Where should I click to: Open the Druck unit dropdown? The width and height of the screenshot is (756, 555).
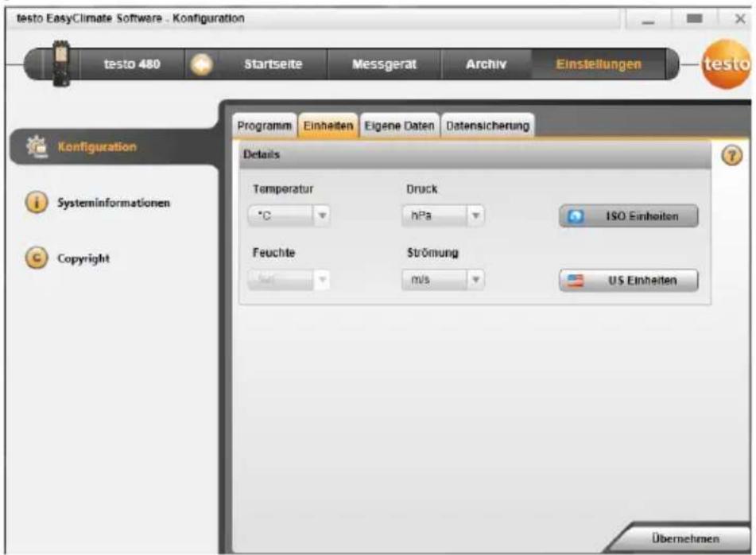click(443, 215)
